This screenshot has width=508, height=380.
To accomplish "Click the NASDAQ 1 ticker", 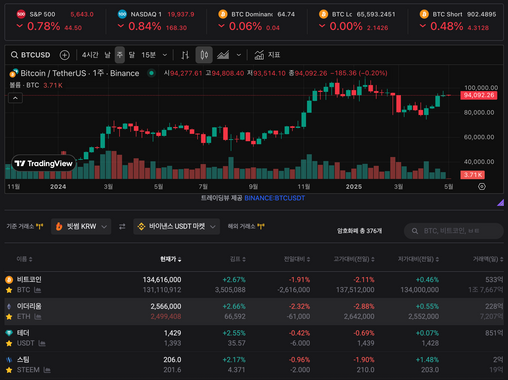I will [x=156, y=21].
